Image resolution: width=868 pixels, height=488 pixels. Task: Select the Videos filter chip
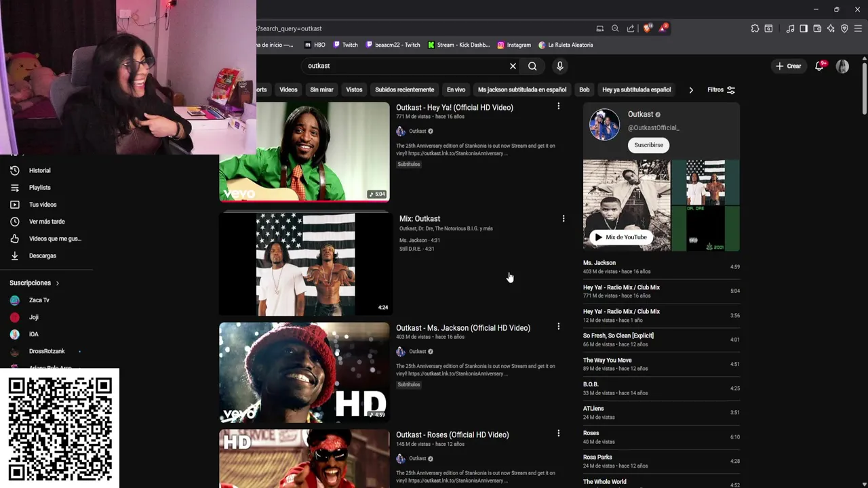tap(288, 89)
